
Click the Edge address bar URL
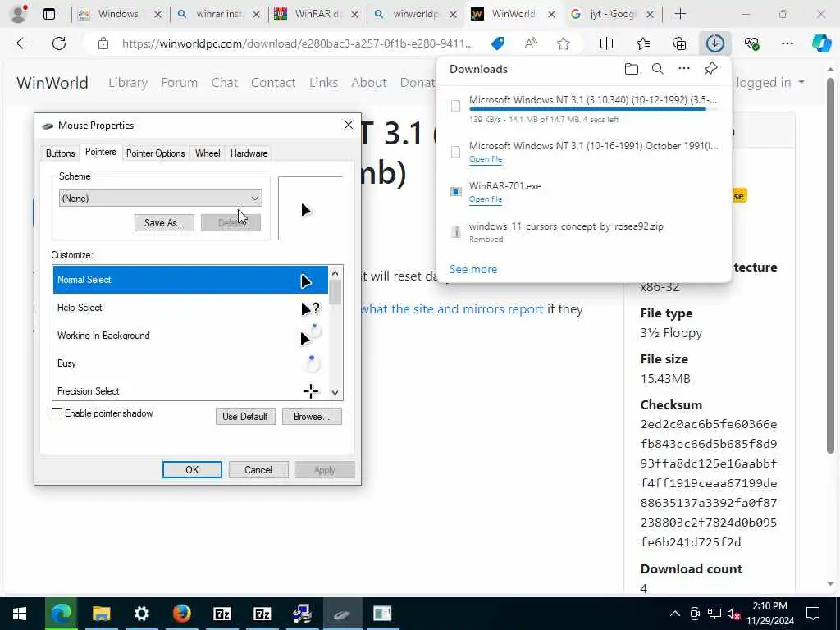coord(297,43)
